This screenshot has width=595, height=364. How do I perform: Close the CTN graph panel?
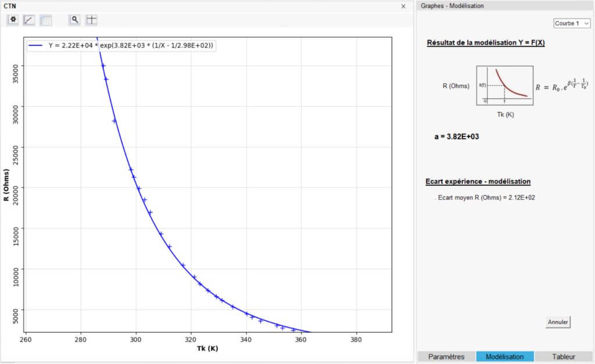point(403,6)
